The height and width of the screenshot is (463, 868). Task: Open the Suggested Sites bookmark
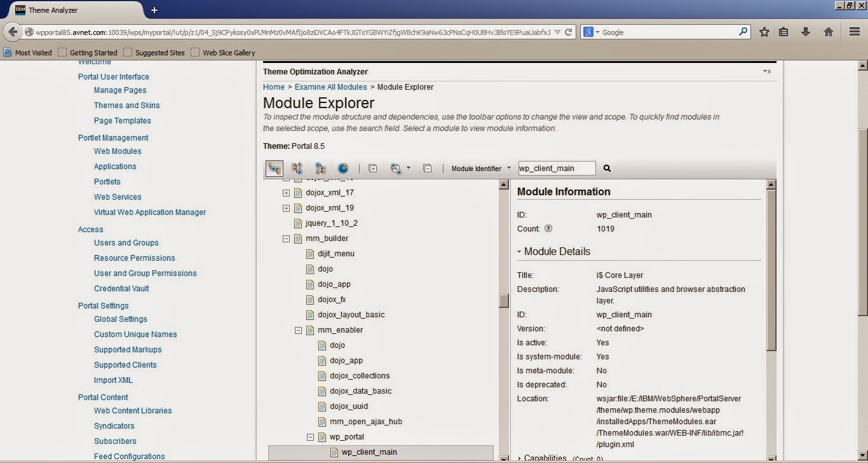154,53
